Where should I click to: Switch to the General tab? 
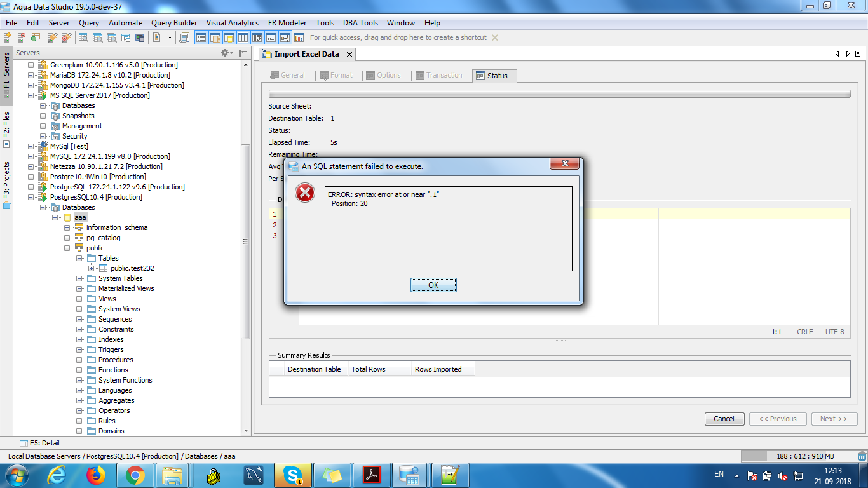(287, 75)
